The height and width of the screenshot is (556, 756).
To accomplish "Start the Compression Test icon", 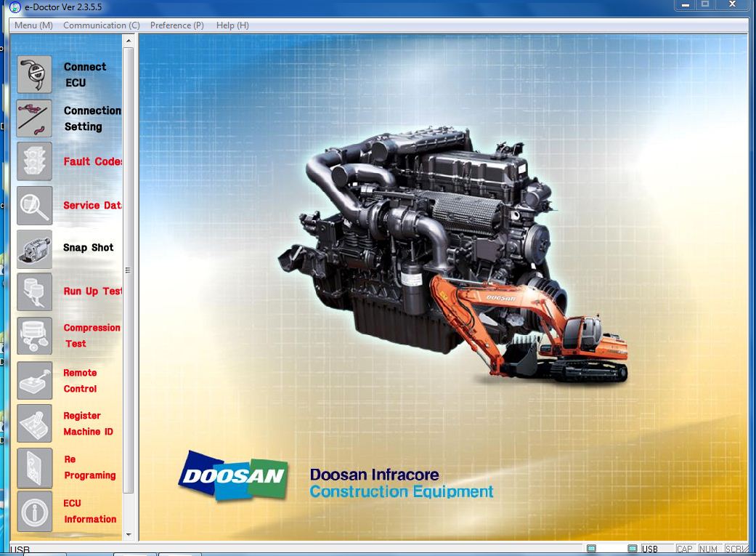I will coord(34,336).
